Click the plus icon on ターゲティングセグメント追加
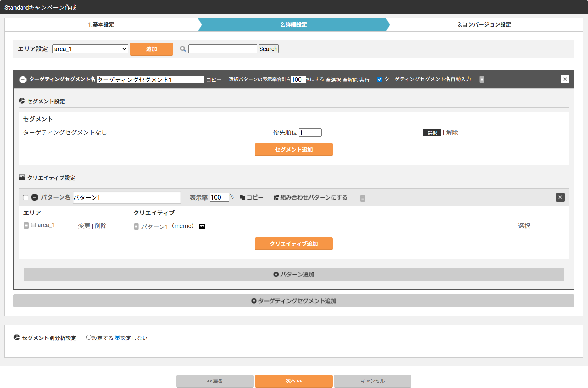588x388 pixels. [254, 301]
